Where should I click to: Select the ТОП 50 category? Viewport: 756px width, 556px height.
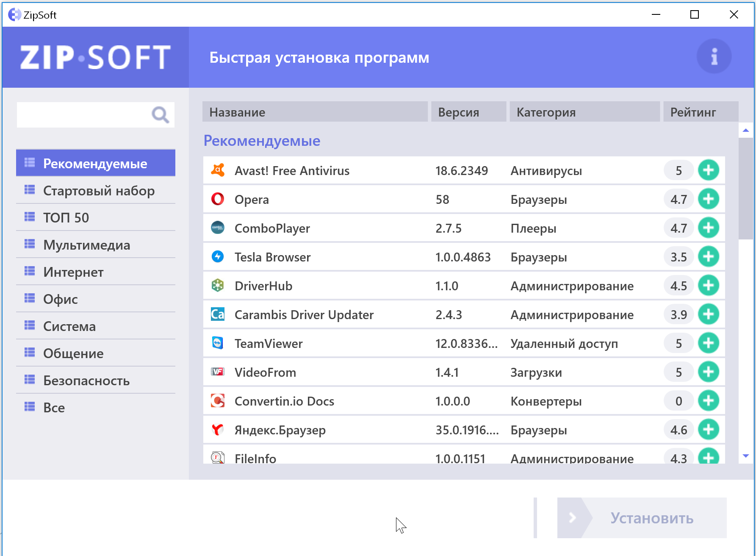pyautogui.click(x=96, y=218)
